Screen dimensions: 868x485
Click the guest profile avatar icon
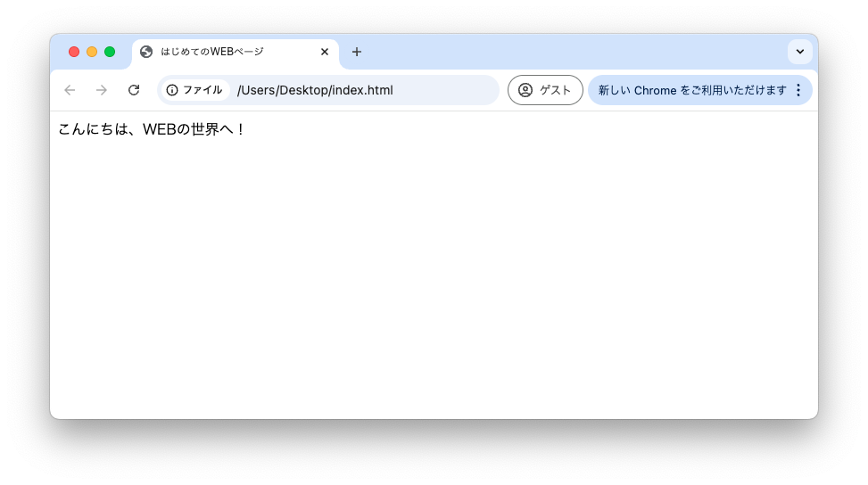(525, 90)
